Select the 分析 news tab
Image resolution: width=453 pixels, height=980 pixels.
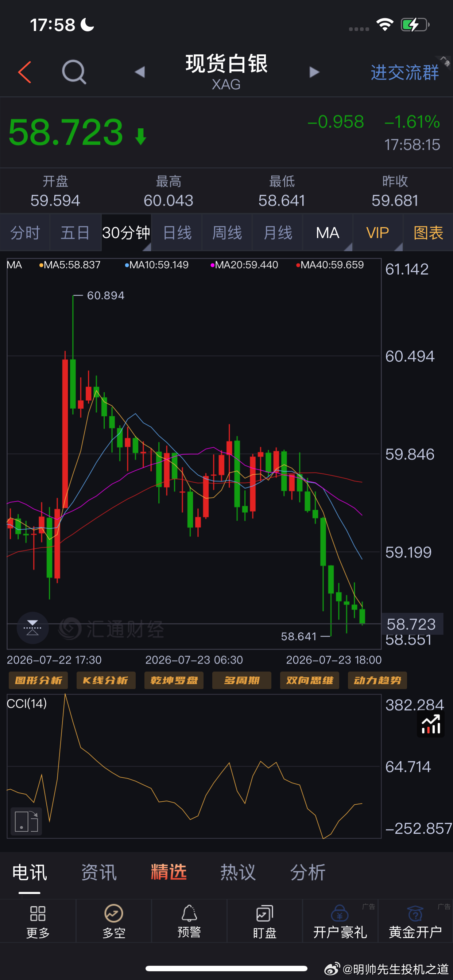307,872
